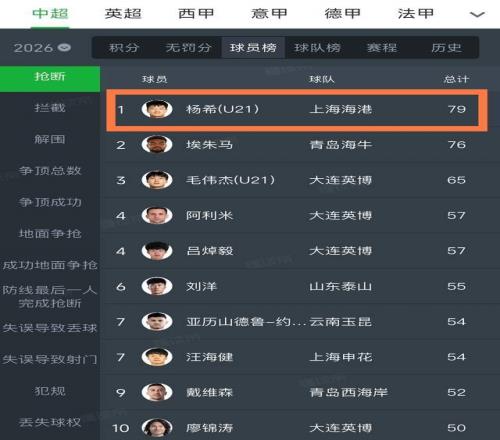Open the 历史 tab
The image size is (500, 440).
coord(446,48)
